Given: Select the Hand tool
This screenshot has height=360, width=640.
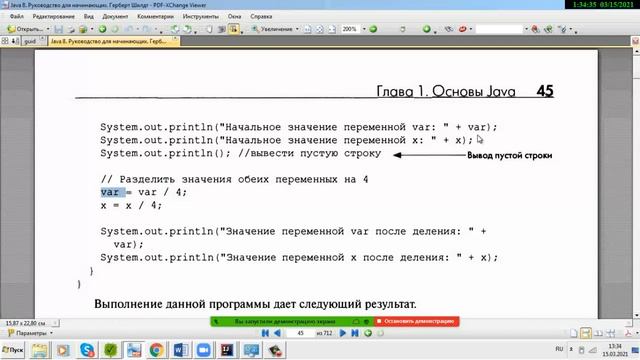Looking at the screenshot, I should tap(209, 29).
